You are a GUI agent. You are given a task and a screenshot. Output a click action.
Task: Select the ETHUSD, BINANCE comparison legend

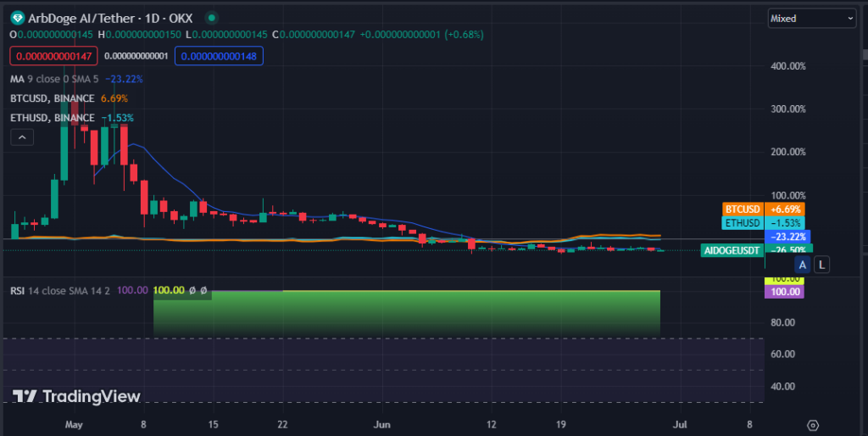pyautogui.click(x=52, y=118)
